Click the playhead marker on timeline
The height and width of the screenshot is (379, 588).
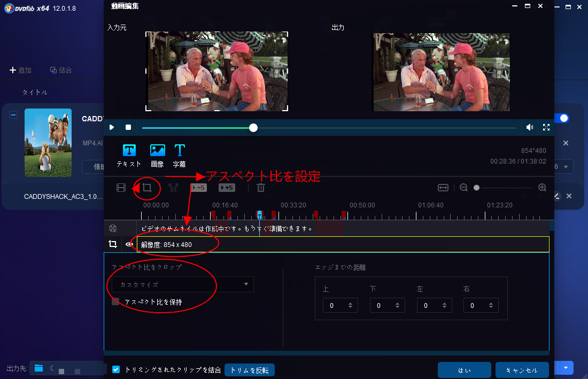(259, 215)
